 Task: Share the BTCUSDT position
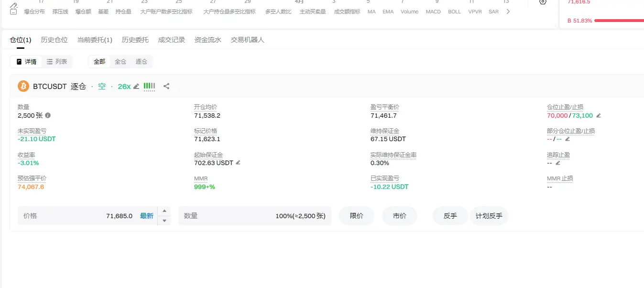(x=166, y=87)
